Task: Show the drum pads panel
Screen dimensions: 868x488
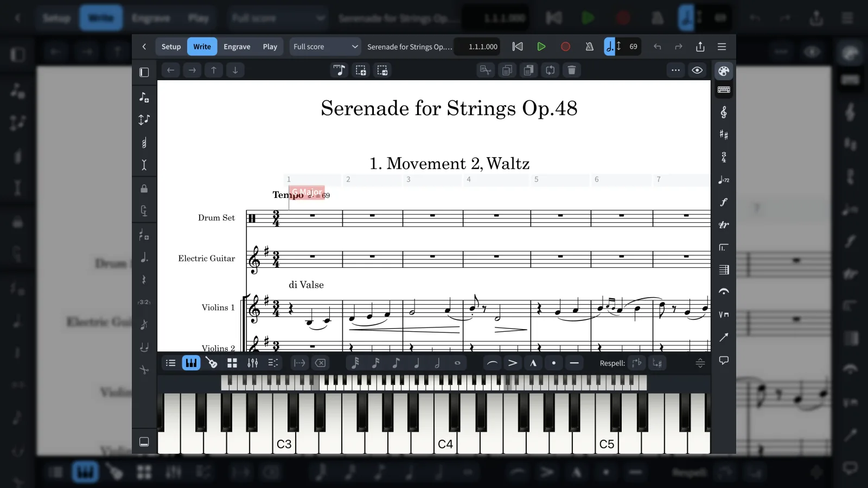Action: point(232,363)
